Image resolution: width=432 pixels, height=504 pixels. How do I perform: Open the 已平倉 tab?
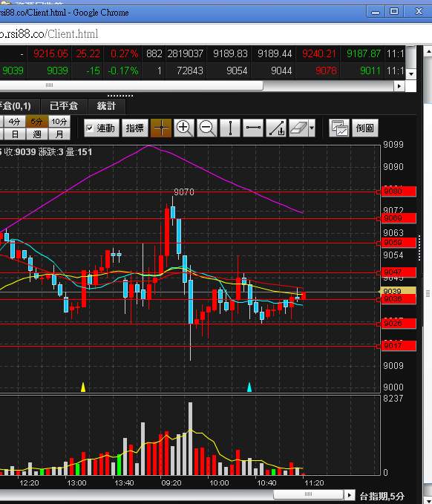(64, 105)
